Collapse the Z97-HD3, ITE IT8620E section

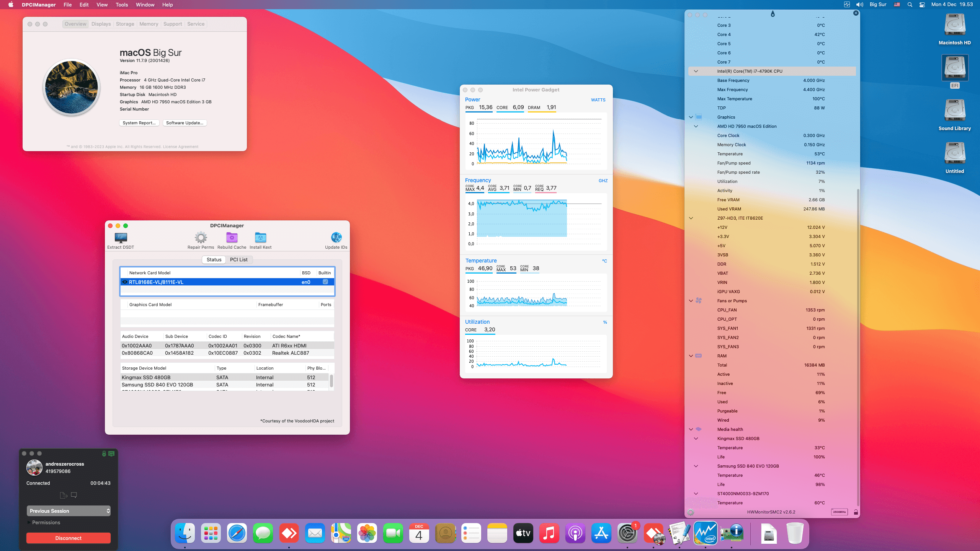691,218
